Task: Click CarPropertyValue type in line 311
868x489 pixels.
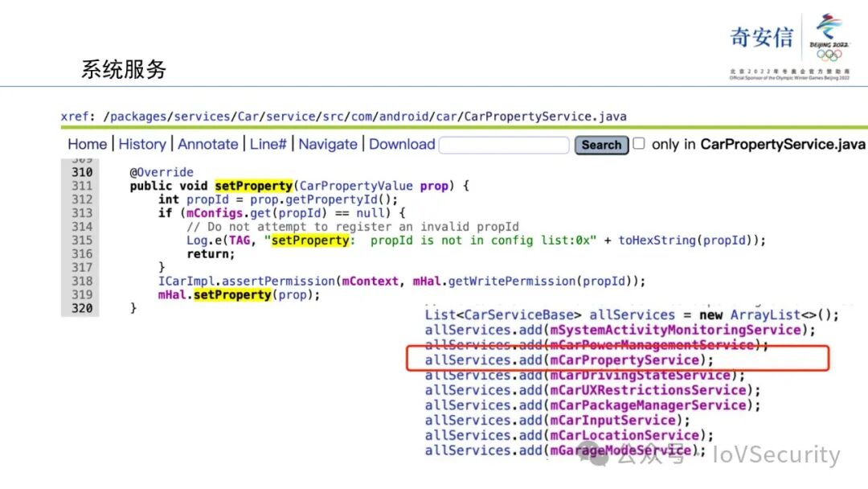Action: point(356,186)
